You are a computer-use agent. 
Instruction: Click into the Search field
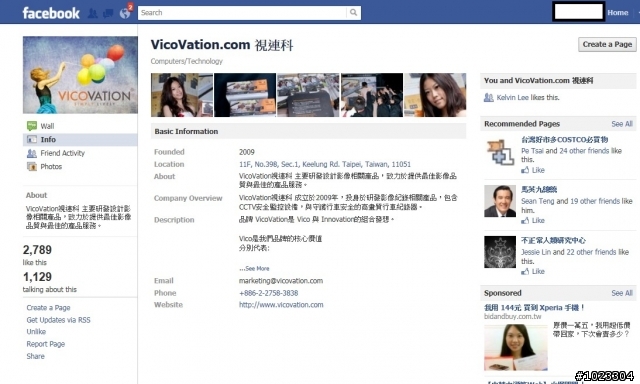click(x=242, y=13)
